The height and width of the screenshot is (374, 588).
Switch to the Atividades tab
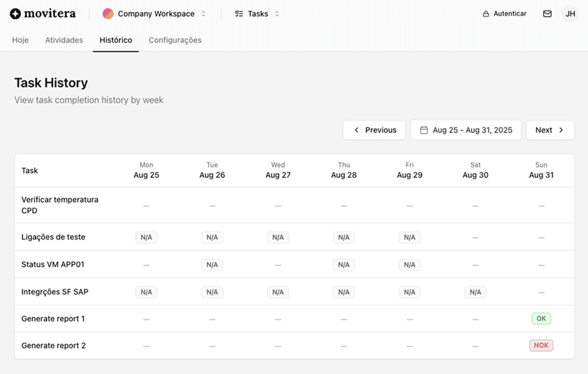pyautogui.click(x=64, y=40)
